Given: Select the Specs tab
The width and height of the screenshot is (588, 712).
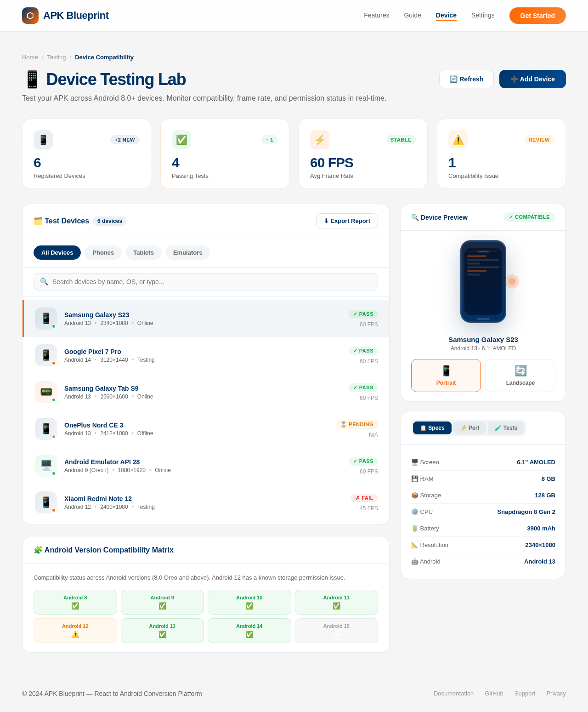Looking at the screenshot, I should coord(432,428).
